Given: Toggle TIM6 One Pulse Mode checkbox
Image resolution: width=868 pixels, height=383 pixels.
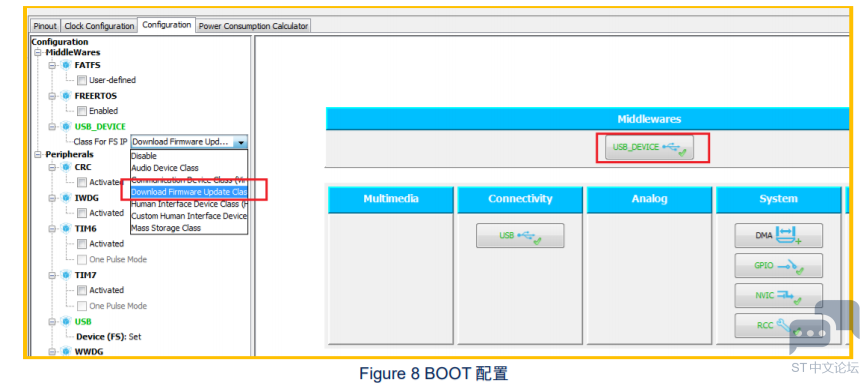Looking at the screenshot, I should click(82, 260).
